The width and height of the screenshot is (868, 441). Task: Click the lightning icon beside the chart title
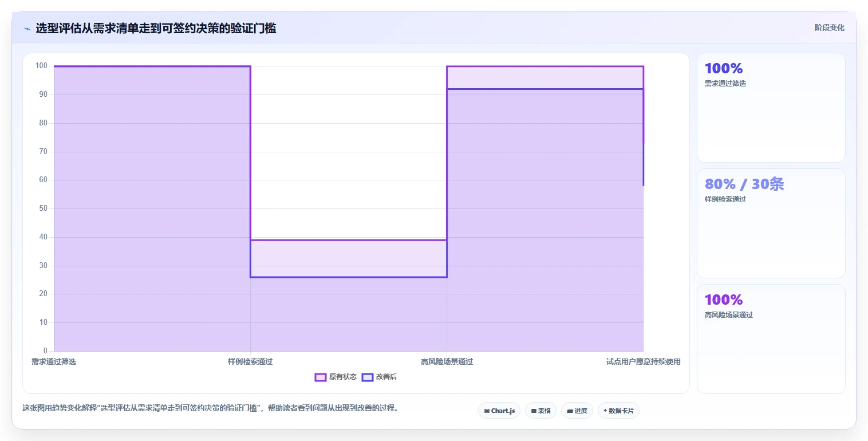pos(27,29)
